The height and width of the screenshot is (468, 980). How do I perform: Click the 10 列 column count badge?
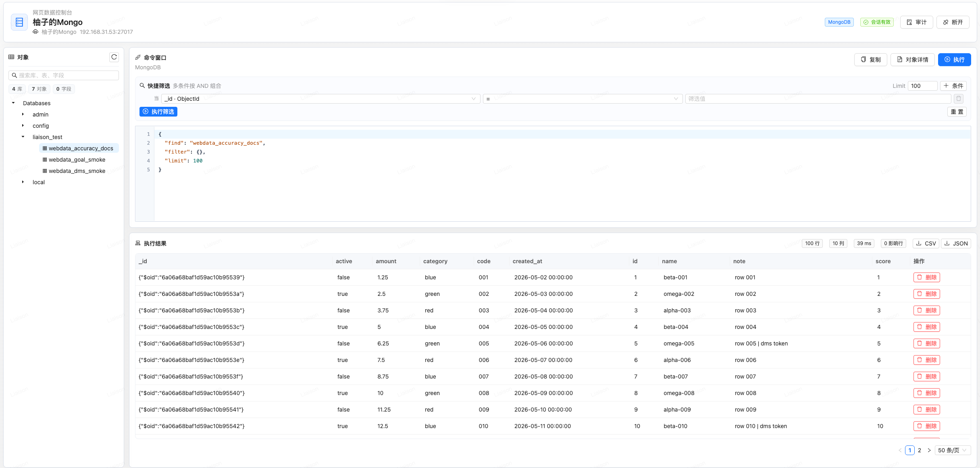point(838,243)
